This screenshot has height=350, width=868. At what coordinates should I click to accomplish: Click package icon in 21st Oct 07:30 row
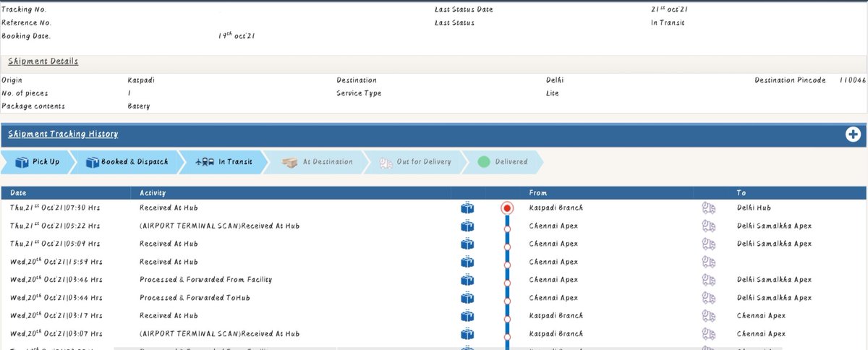pos(467,208)
